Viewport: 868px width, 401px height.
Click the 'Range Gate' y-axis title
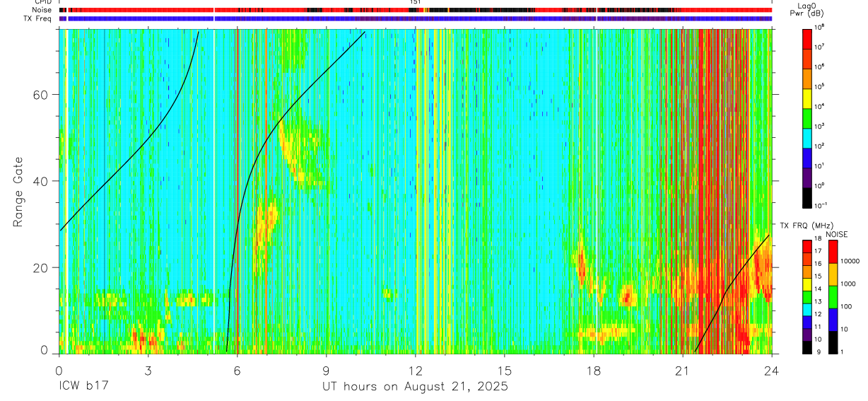[x=18, y=192]
